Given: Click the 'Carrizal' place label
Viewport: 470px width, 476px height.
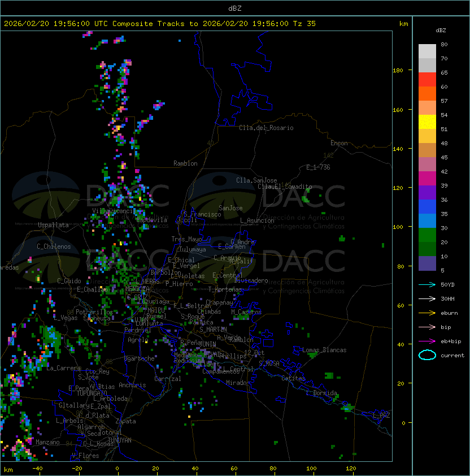Looking at the screenshot, I should 167,379.
